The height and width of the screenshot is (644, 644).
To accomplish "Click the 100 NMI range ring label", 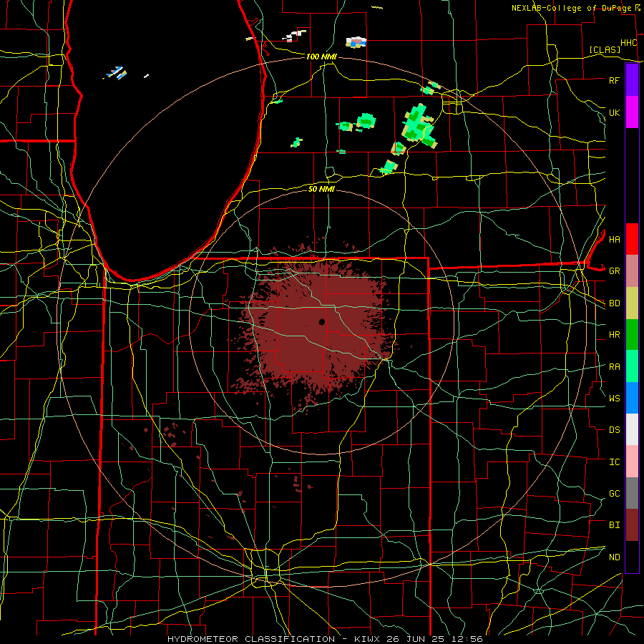I will coord(321,57).
